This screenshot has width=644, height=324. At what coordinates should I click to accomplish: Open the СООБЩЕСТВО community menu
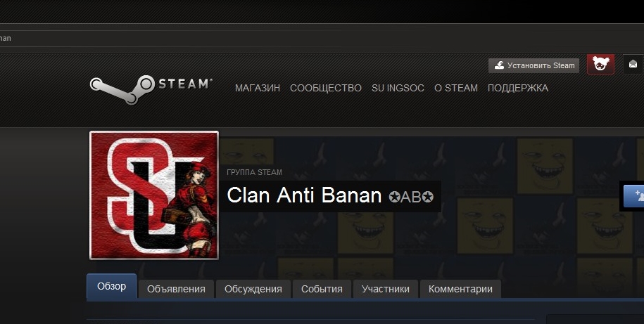pyautogui.click(x=326, y=88)
